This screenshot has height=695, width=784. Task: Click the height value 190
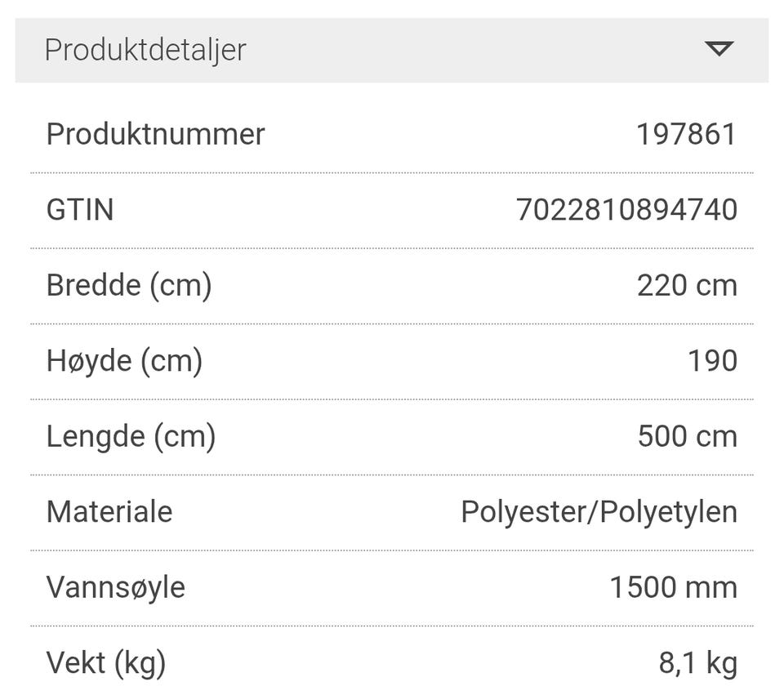713,361
